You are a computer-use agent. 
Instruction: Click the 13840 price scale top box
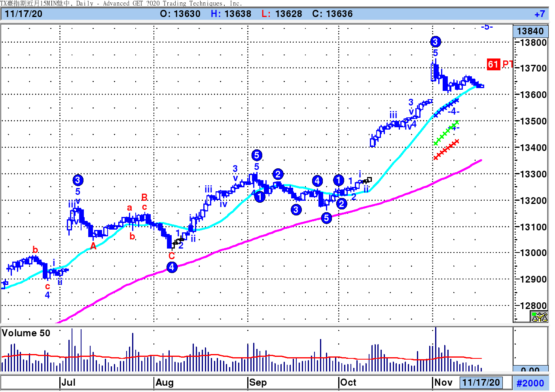tap(530, 31)
